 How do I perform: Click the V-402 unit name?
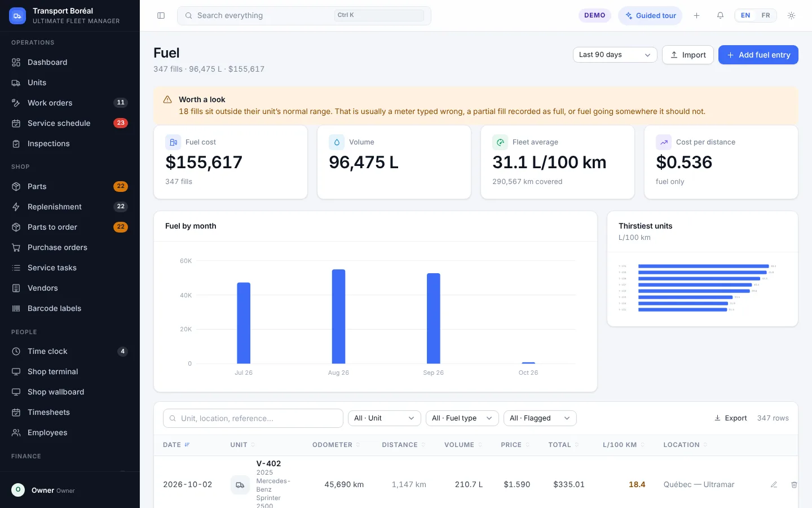(x=268, y=463)
